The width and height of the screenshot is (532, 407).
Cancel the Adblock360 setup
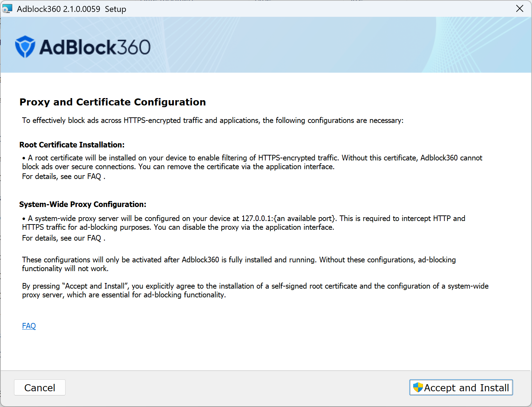coord(40,387)
